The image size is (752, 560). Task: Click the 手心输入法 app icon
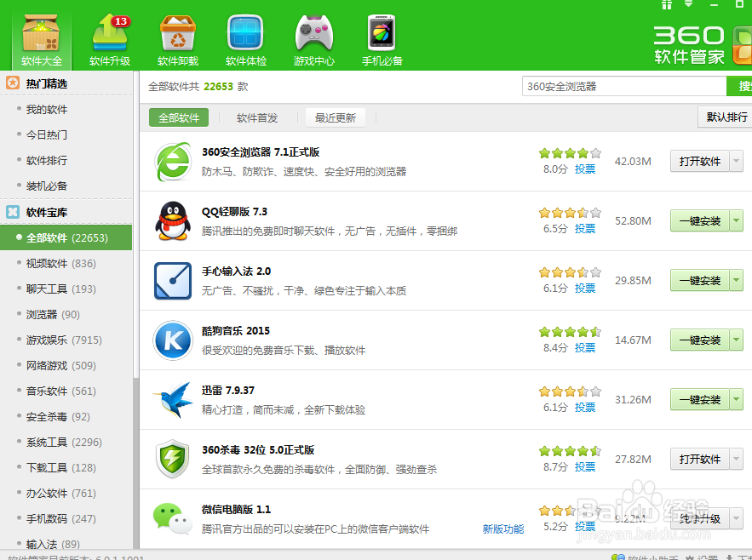click(173, 281)
